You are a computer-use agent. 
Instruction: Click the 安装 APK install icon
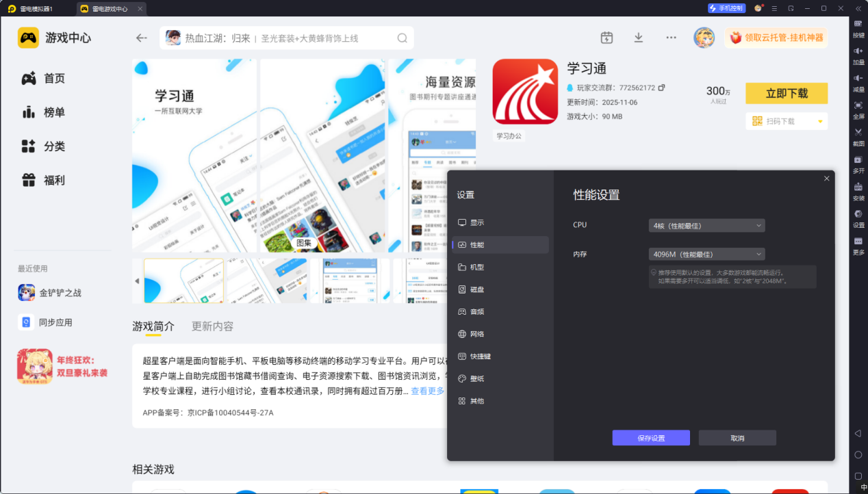point(858,187)
